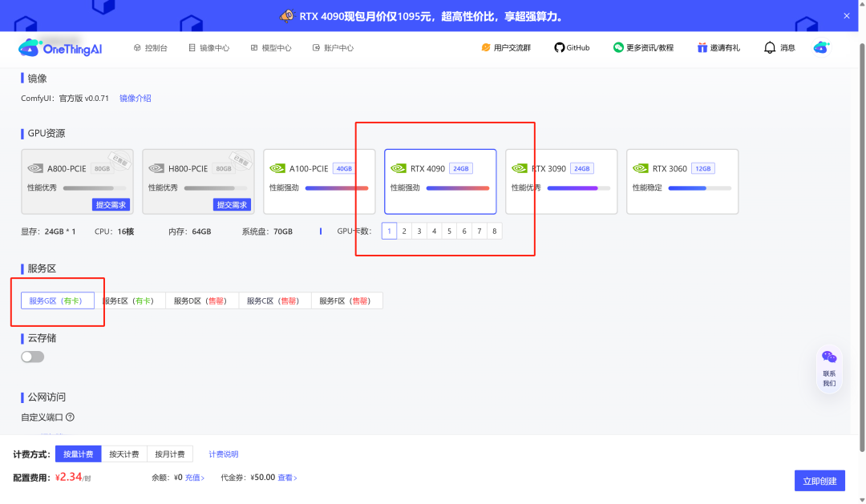Open 联系我们 chat widget
Viewport: 866px width, 504px height.
pos(829,369)
